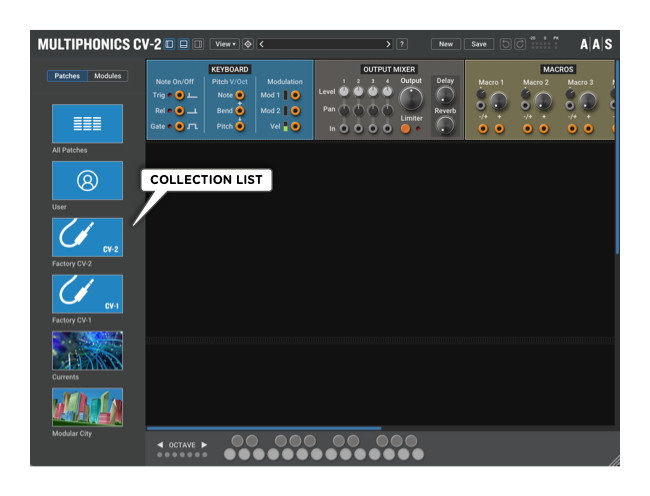Adjust the large Macro 1 knob
650x496 pixels.
pos(498,101)
